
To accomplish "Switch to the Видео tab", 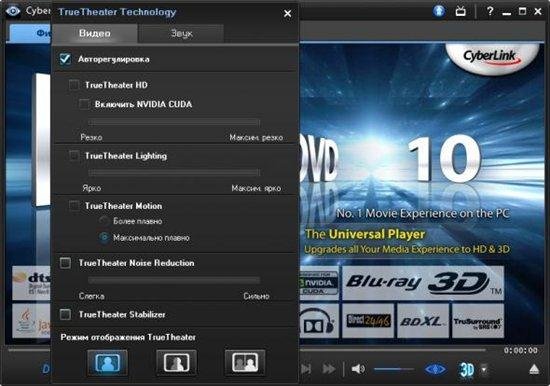I will click(x=95, y=33).
